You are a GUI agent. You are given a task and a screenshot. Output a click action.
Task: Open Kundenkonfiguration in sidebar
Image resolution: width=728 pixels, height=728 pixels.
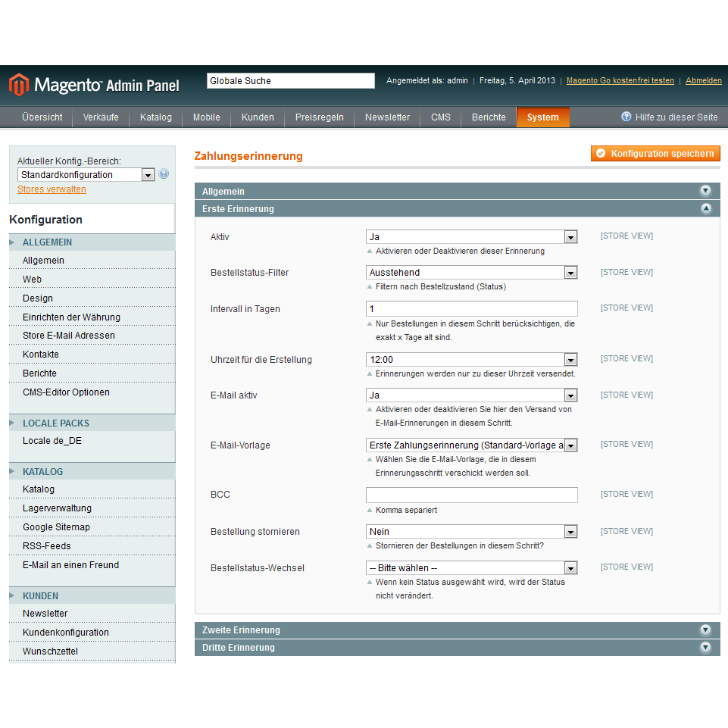click(92, 633)
